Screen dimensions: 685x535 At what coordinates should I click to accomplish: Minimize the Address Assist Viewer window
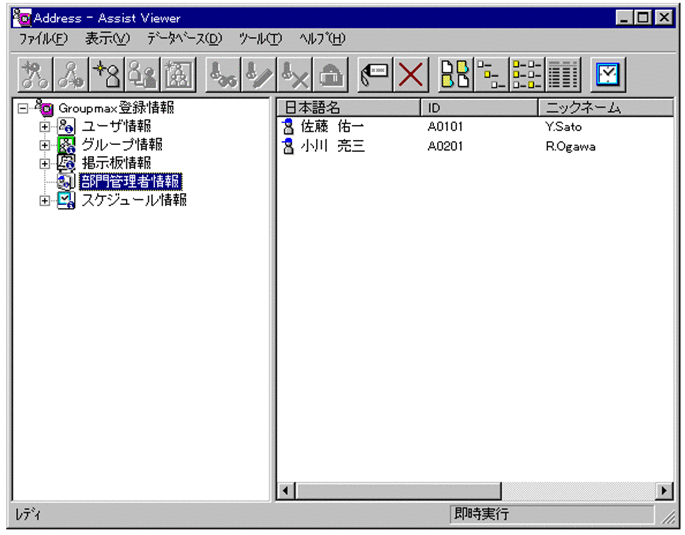[x=625, y=17]
